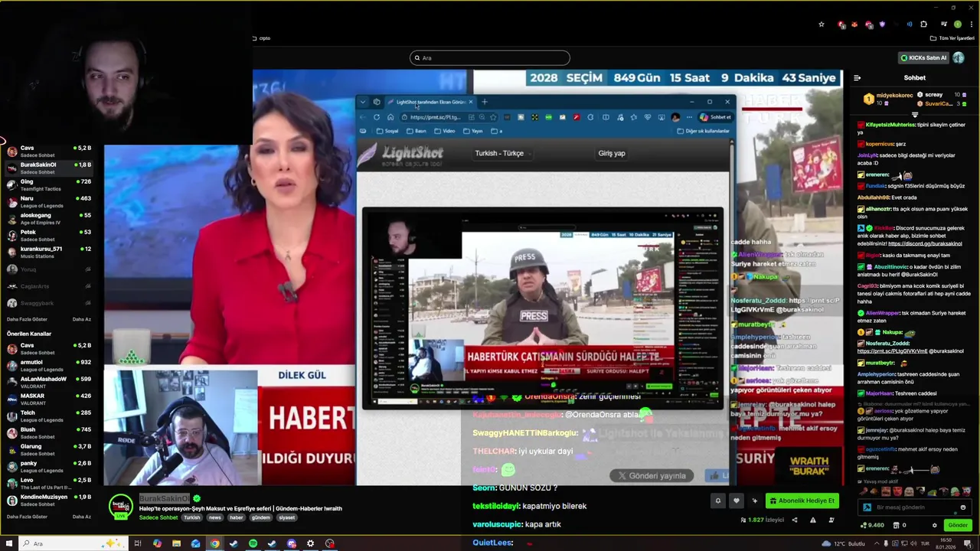Collapse followed channels with Daha Az
The height and width of the screenshot is (551, 980).
(x=81, y=319)
